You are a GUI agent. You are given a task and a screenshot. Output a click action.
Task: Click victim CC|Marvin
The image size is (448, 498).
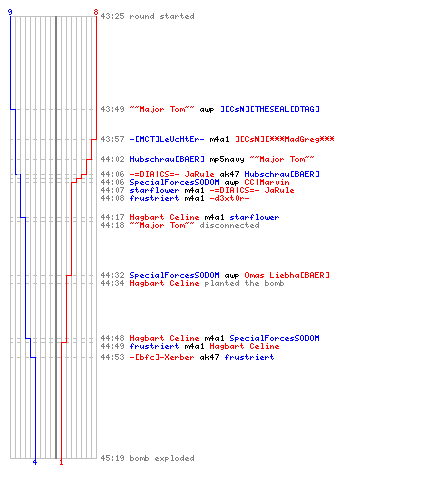pos(267,182)
